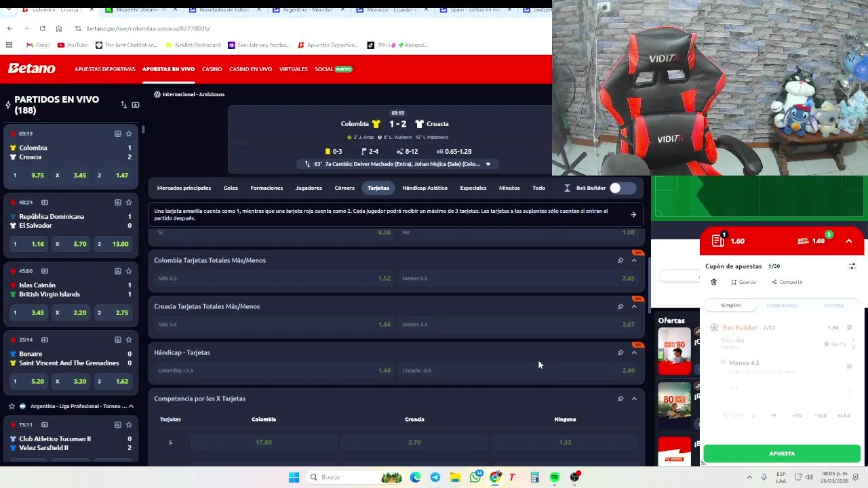Pin the Croacia Tarjetas Totales market

coord(620,306)
